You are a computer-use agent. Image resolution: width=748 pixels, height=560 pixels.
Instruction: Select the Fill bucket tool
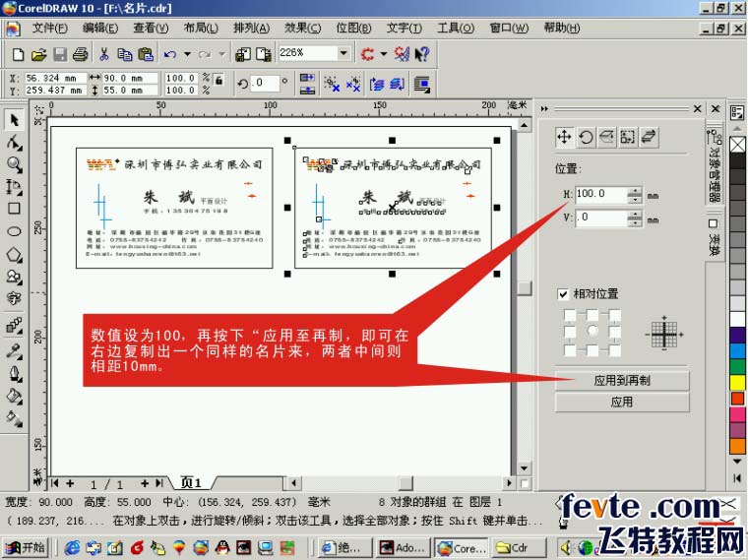pyautogui.click(x=15, y=396)
